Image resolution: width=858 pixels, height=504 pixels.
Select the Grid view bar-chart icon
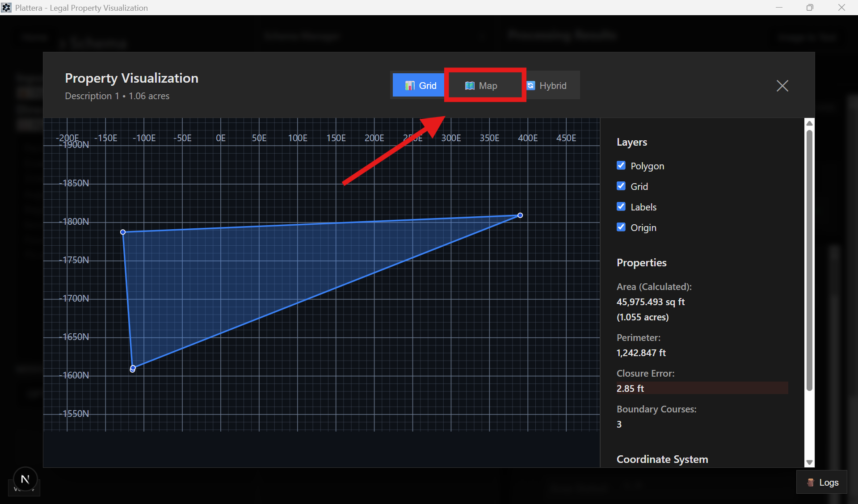(x=409, y=85)
